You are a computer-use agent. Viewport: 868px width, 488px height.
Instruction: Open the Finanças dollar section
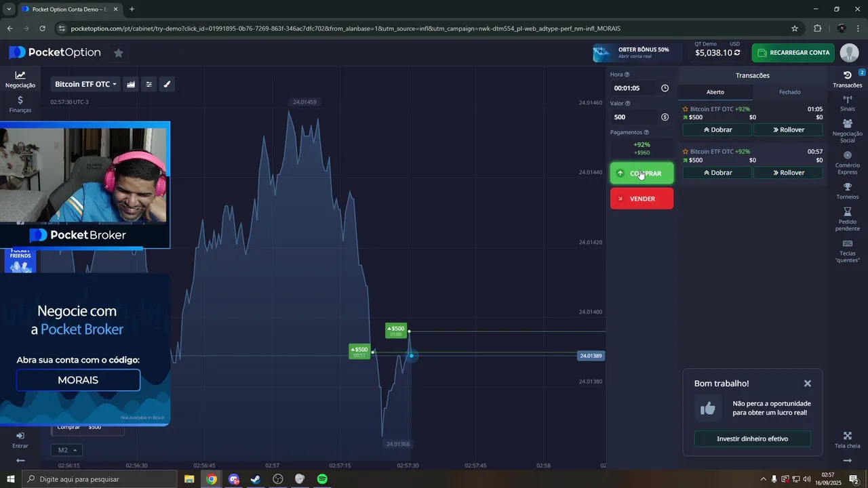click(20, 104)
